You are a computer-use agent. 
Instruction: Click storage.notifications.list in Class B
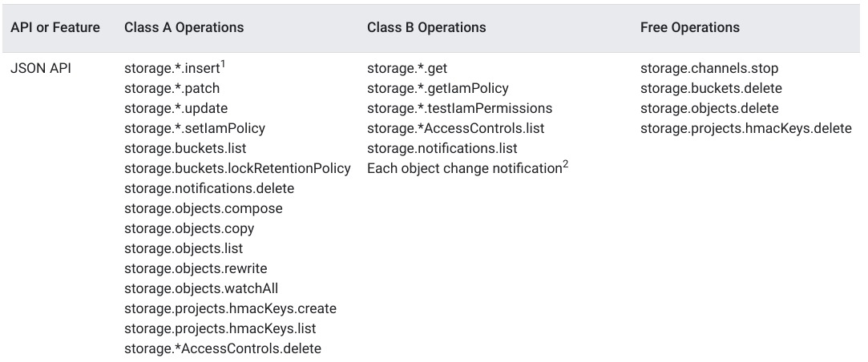[442, 148]
